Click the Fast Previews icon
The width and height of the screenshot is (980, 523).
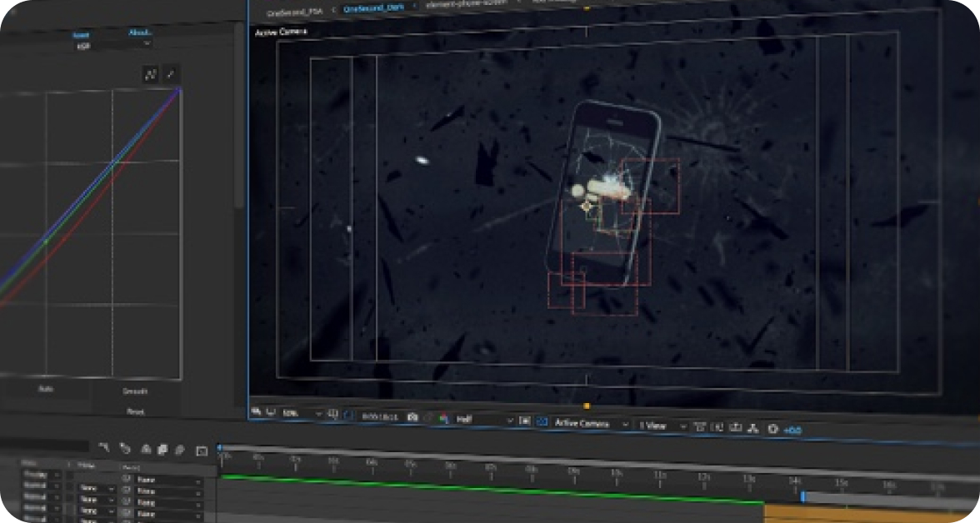point(717,427)
